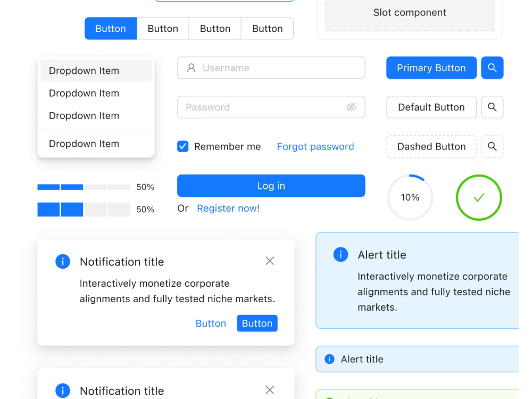The width and height of the screenshot is (532, 399).
Task: Select the blue active Button in group
Action: click(x=111, y=29)
